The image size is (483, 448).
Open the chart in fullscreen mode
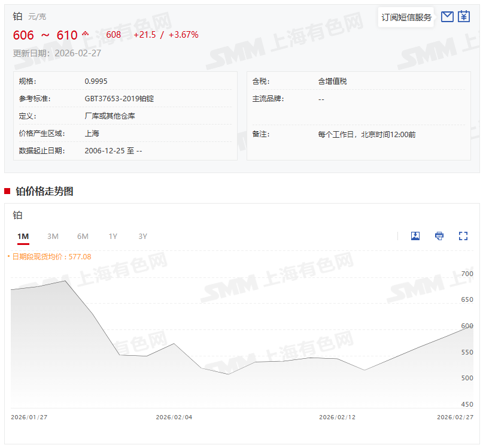463,236
